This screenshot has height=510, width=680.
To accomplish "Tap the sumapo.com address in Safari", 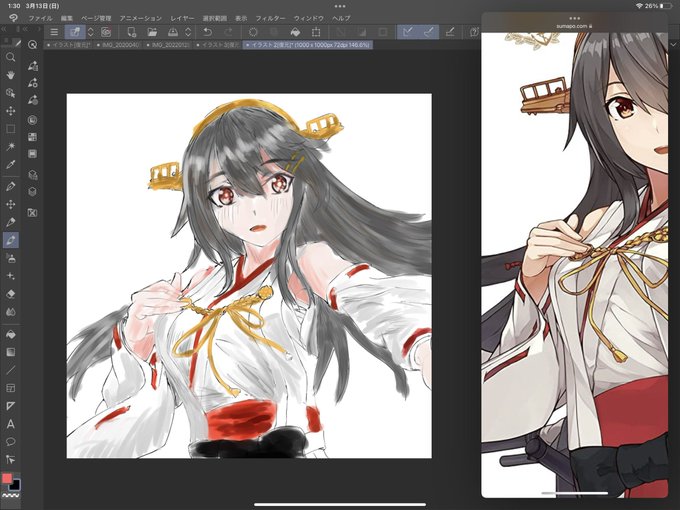I will coord(574,26).
